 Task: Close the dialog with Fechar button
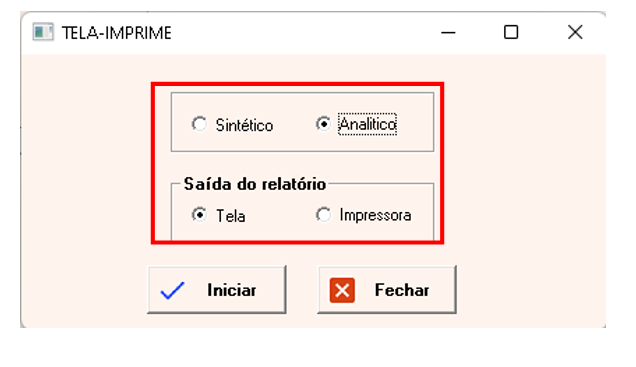[x=387, y=290]
